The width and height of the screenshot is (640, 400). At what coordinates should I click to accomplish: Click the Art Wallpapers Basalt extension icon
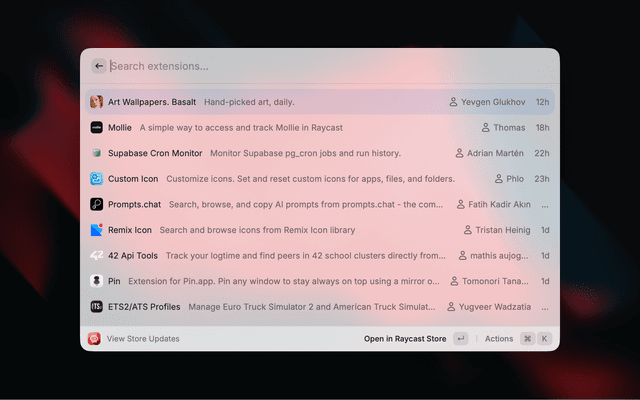[97, 102]
